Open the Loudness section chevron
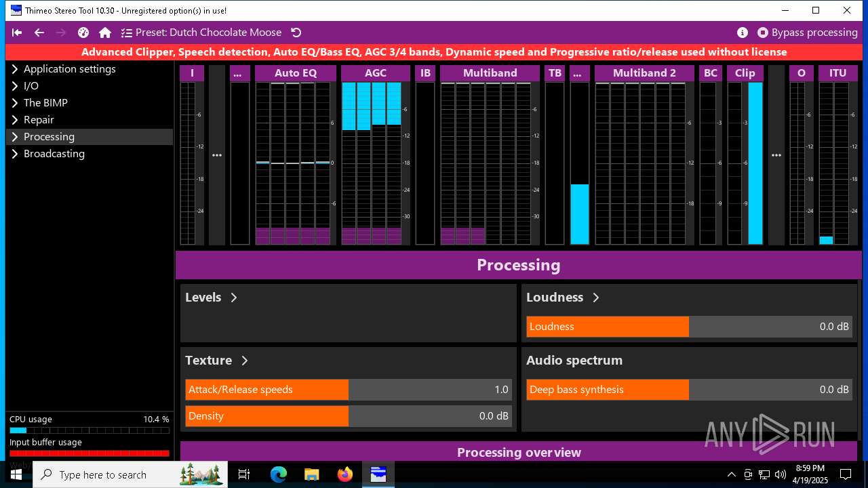868x488 pixels. [x=596, y=298]
